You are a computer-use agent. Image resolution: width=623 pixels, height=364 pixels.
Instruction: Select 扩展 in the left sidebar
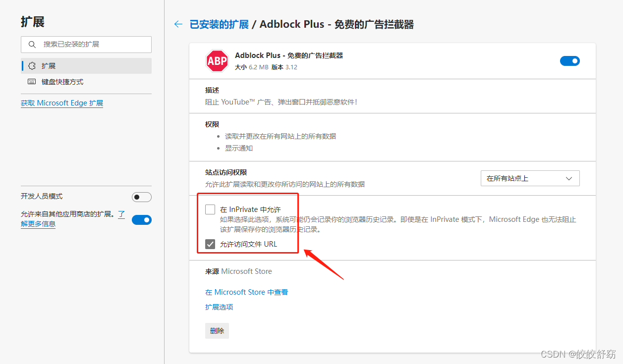click(x=86, y=66)
